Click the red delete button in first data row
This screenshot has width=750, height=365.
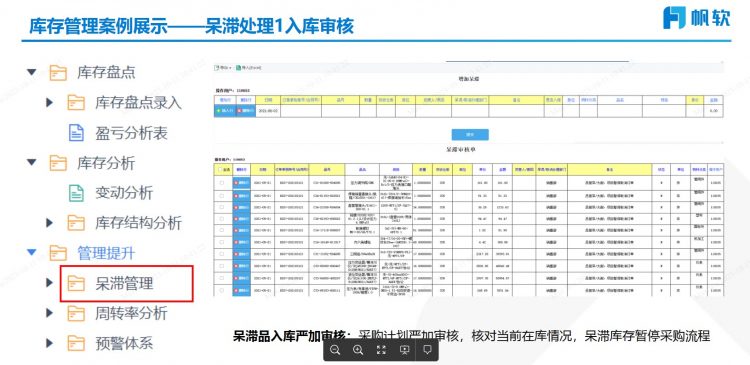point(242,183)
